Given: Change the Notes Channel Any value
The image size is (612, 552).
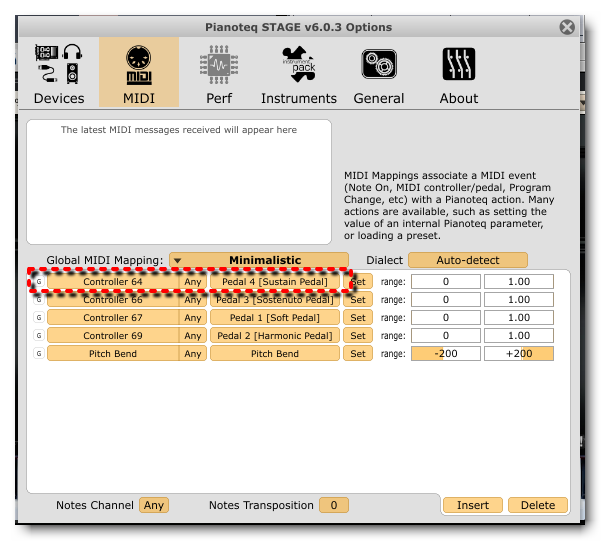Looking at the screenshot, I should pos(154,505).
